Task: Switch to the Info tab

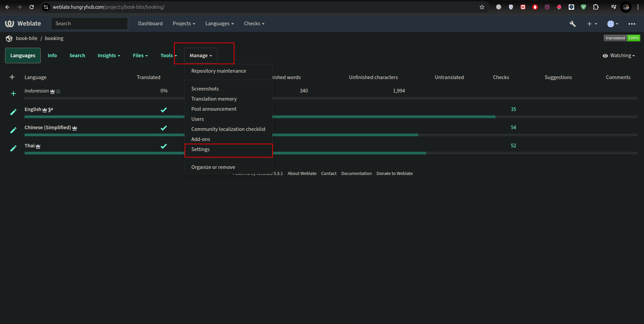Action: point(52,56)
